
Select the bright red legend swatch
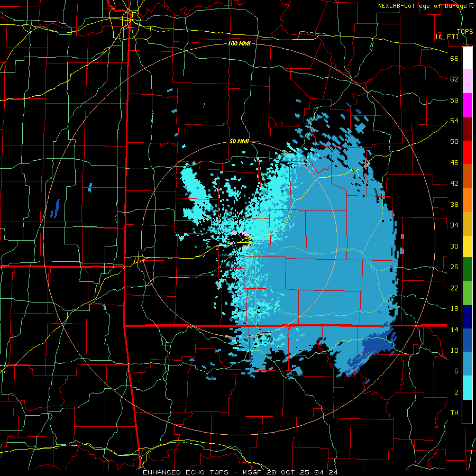[467, 152]
